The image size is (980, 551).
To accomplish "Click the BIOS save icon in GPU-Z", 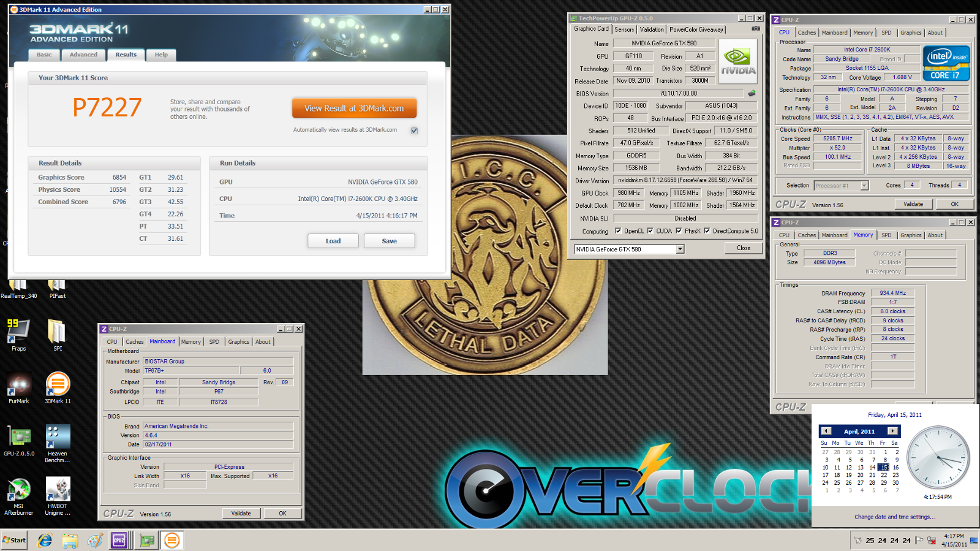I will point(752,93).
